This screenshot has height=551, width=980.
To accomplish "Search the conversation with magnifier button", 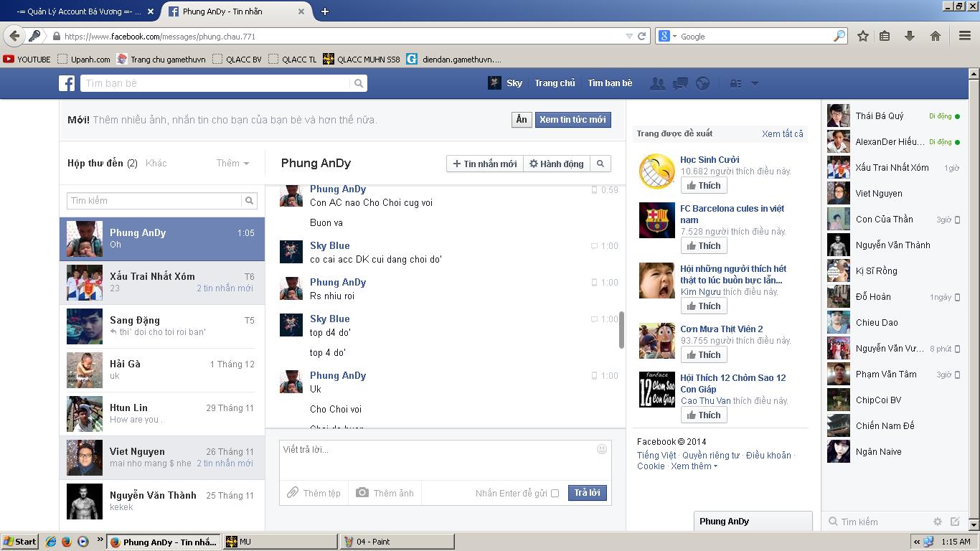I will point(600,164).
